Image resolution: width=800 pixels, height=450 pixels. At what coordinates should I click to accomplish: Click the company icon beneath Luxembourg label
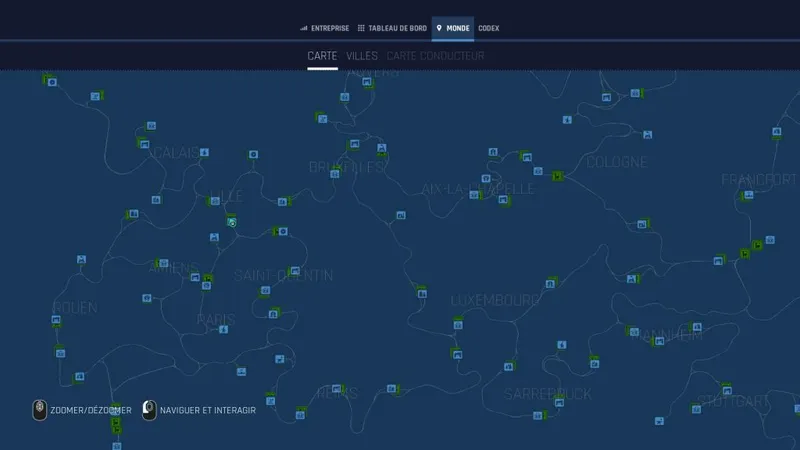click(x=458, y=323)
